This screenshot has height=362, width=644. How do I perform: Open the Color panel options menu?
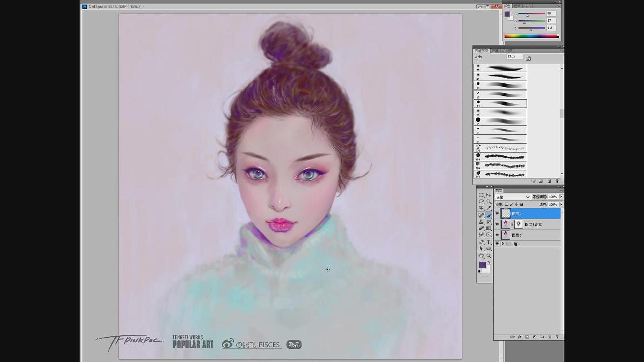coord(559,6)
